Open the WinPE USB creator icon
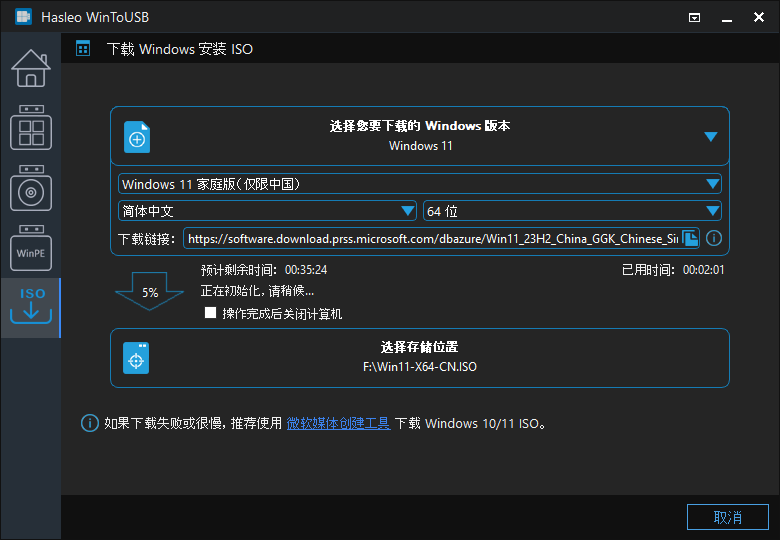The height and width of the screenshot is (540, 780). click(31, 248)
